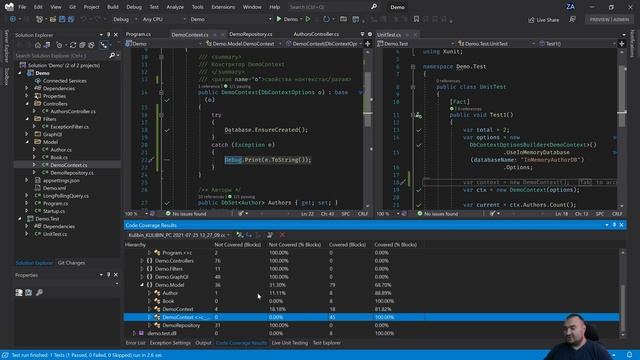640x360 pixels.
Task: Open Server Explorer side tab
Action: coord(6,46)
